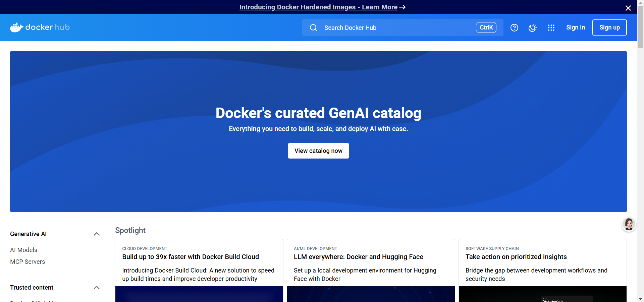Click 'Bridge the gap between development' text
This screenshot has width=644, height=302.
(536, 275)
